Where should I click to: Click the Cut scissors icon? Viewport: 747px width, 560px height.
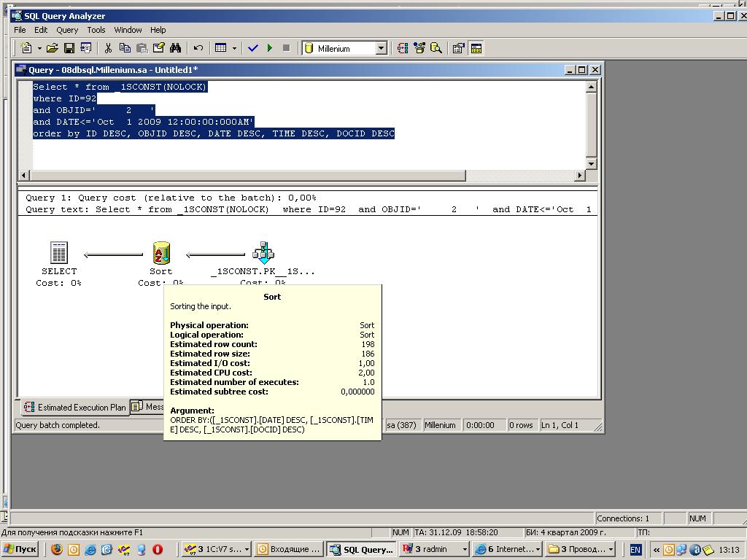point(108,48)
